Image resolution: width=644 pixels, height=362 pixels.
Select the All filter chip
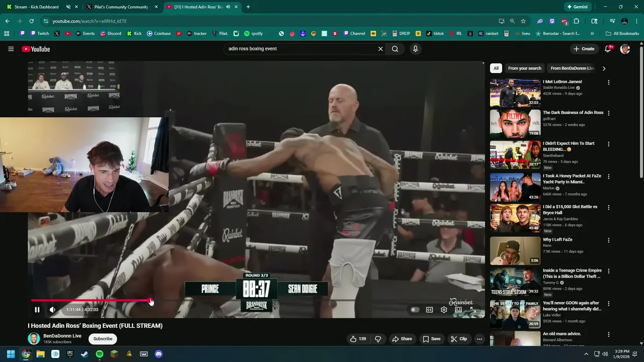click(496, 68)
